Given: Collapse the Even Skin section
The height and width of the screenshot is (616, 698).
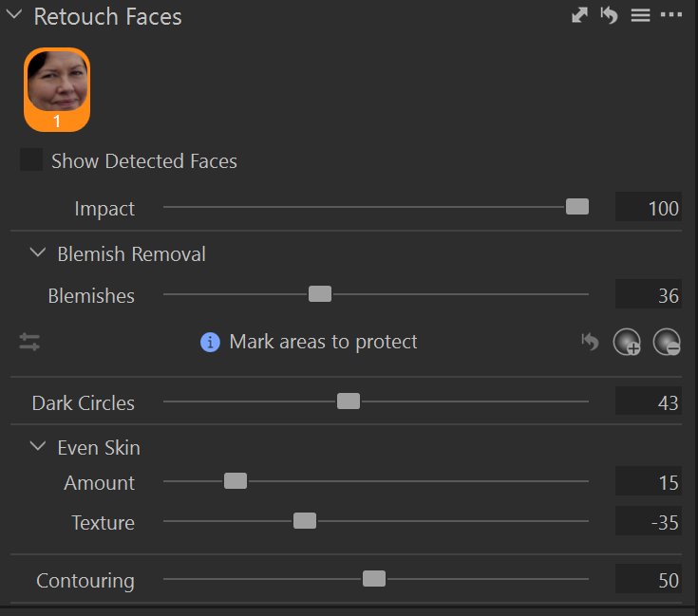Looking at the screenshot, I should pos(38,446).
